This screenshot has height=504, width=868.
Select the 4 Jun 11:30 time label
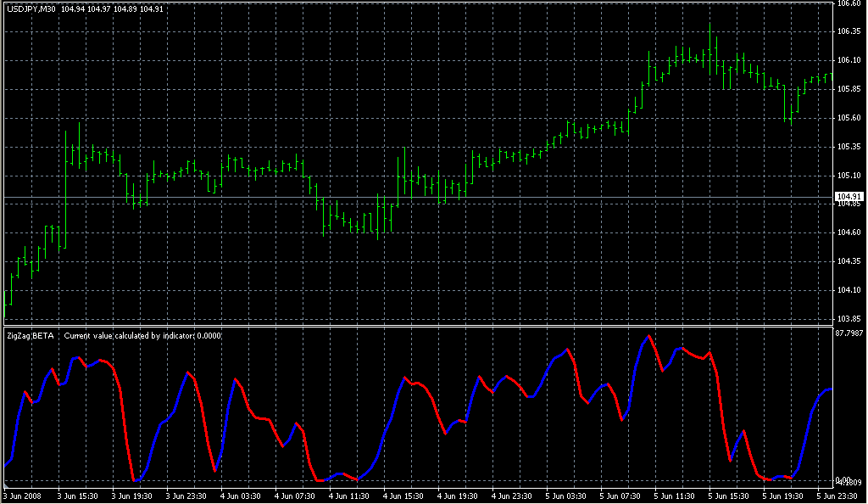pos(348,496)
